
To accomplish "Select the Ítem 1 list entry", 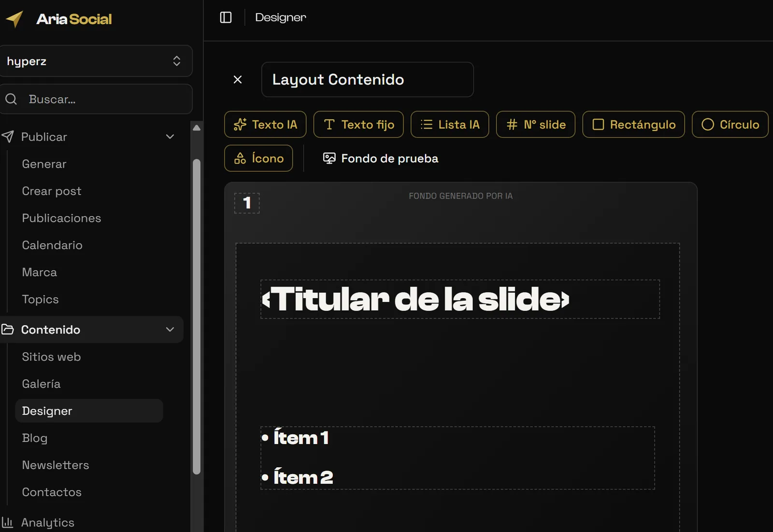I will coord(295,438).
